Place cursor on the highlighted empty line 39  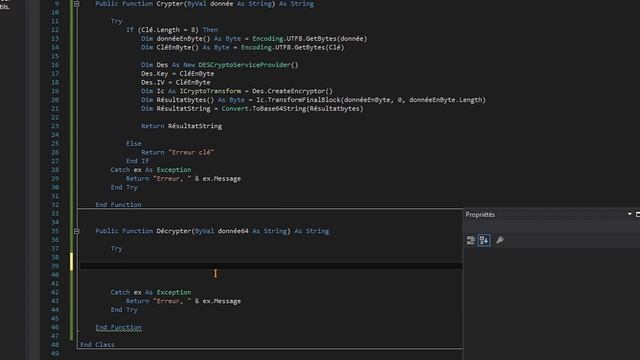271,266
